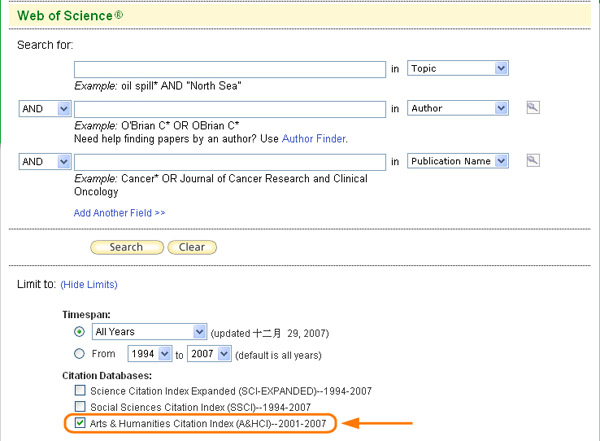The image size is (600, 441).
Task: Select the All Years timespan radio button
Action: [79, 332]
